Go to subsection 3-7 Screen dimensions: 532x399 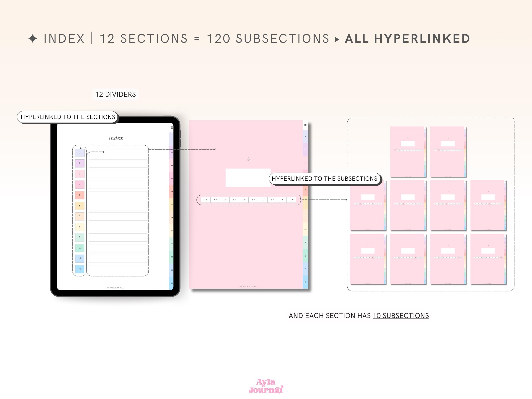[263, 200]
